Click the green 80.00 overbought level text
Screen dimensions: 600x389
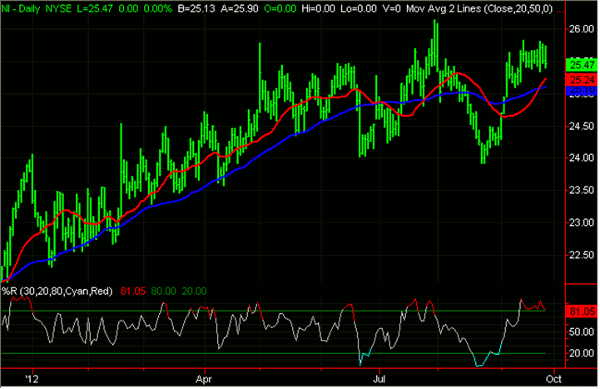point(163,291)
